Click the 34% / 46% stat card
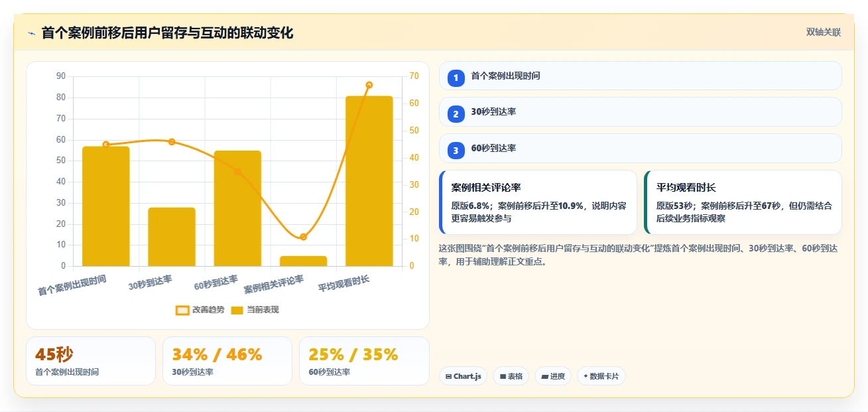 (227, 361)
